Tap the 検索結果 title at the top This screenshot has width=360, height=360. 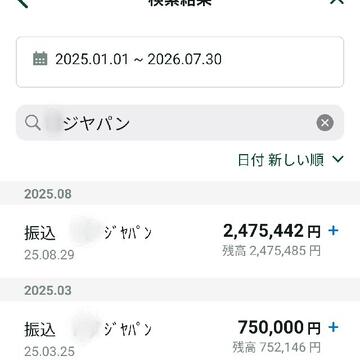coord(180,3)
